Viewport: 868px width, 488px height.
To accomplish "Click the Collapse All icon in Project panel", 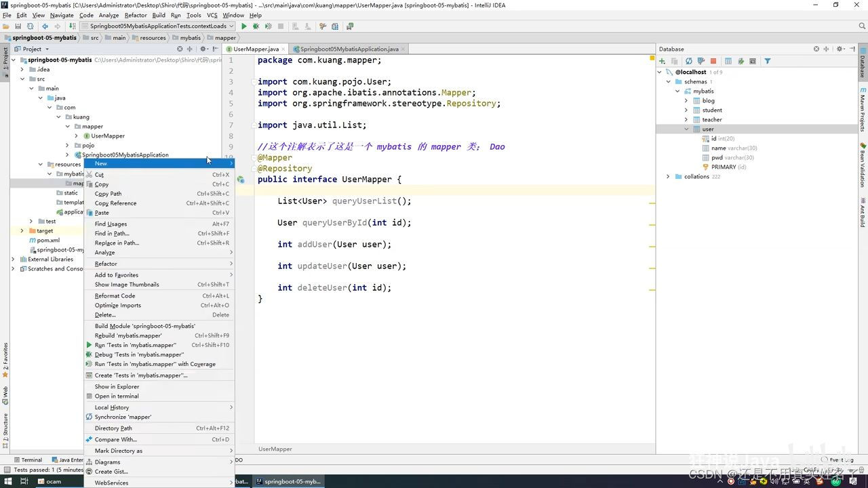I will 191,49.
